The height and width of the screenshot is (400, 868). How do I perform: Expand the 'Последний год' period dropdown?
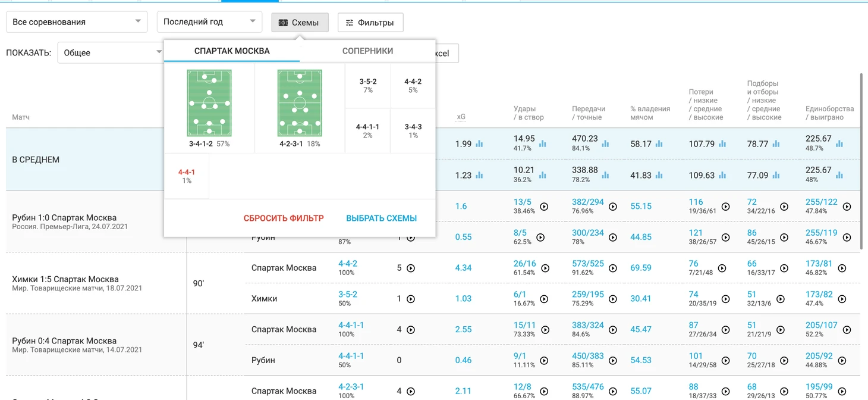209,22
